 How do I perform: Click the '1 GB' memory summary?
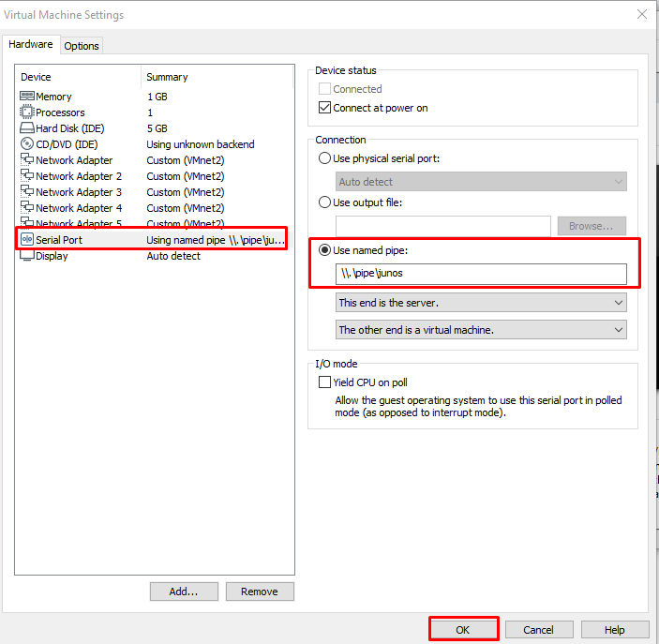(x=157, y=97)
